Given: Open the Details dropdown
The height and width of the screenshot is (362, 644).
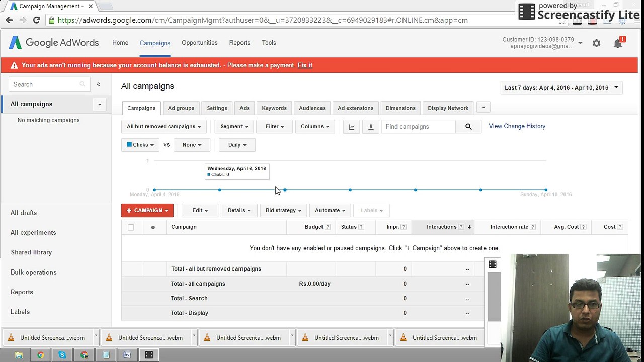Looking at the screenshot, I should (239, 211).
